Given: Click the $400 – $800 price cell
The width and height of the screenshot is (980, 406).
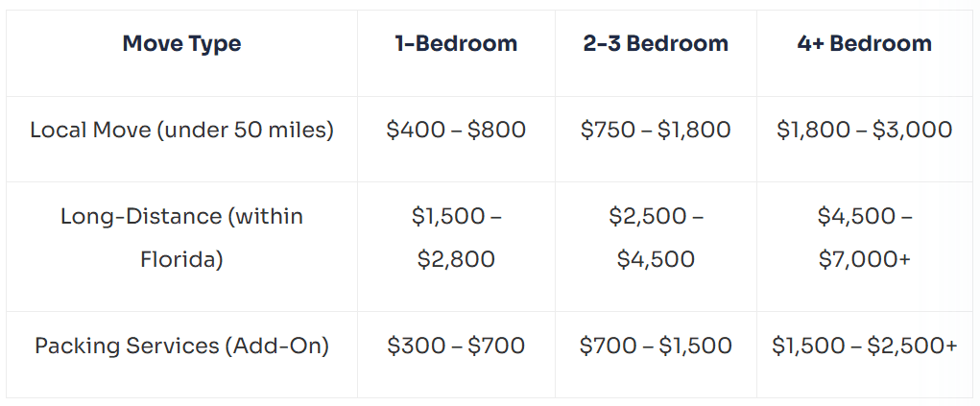Looking at the screenshot, I should 456,130.
